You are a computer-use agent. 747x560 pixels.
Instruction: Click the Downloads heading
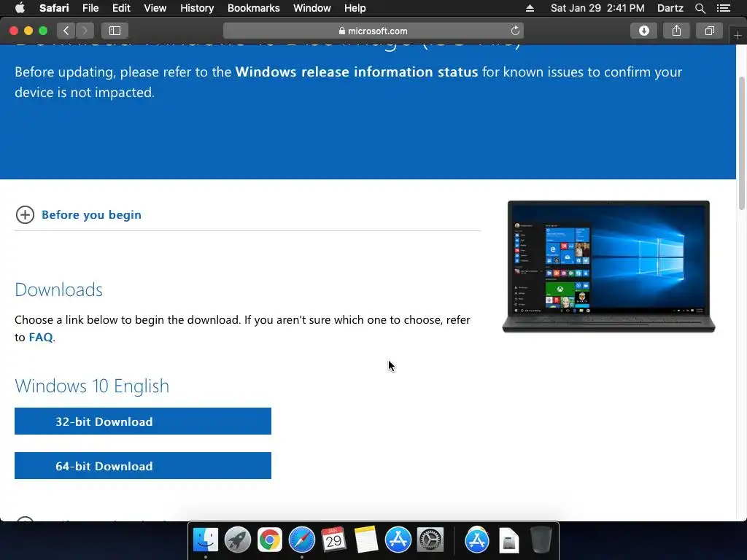tap(58, 289)
